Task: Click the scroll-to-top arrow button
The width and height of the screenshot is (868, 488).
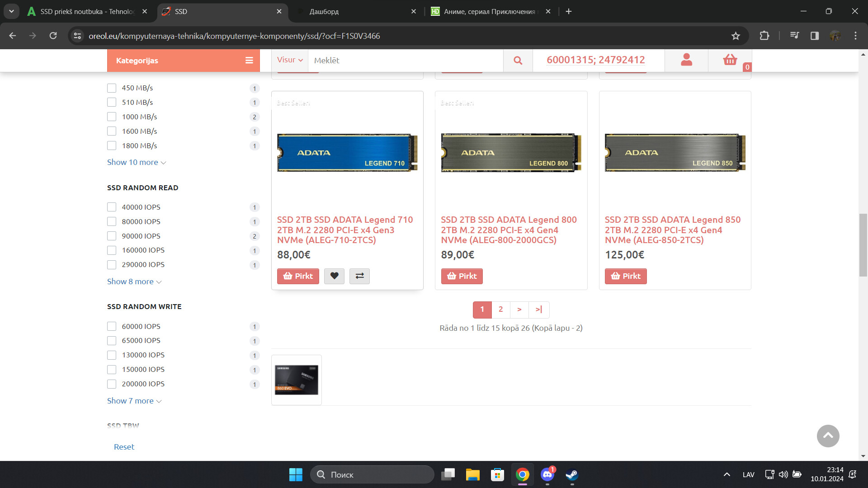Action: tap(828, 436)
